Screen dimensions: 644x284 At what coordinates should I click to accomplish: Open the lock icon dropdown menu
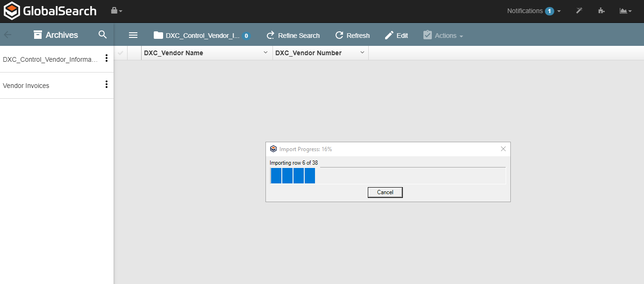tap(116, 11)
